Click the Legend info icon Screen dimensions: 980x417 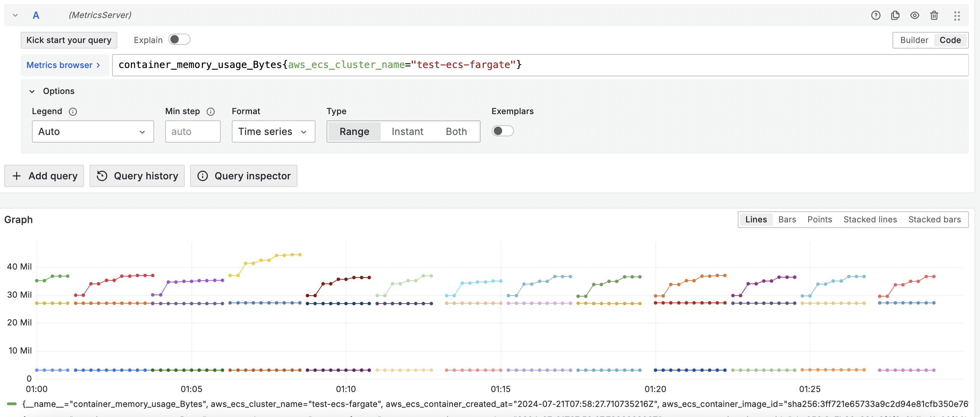point(73,111)
